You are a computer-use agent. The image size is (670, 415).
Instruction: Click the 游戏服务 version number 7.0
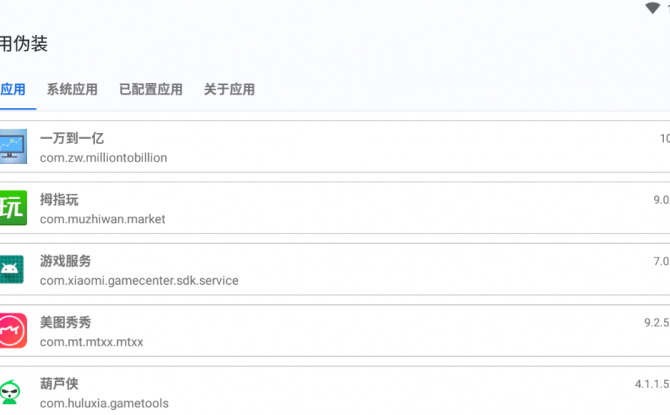pos(662,261)
